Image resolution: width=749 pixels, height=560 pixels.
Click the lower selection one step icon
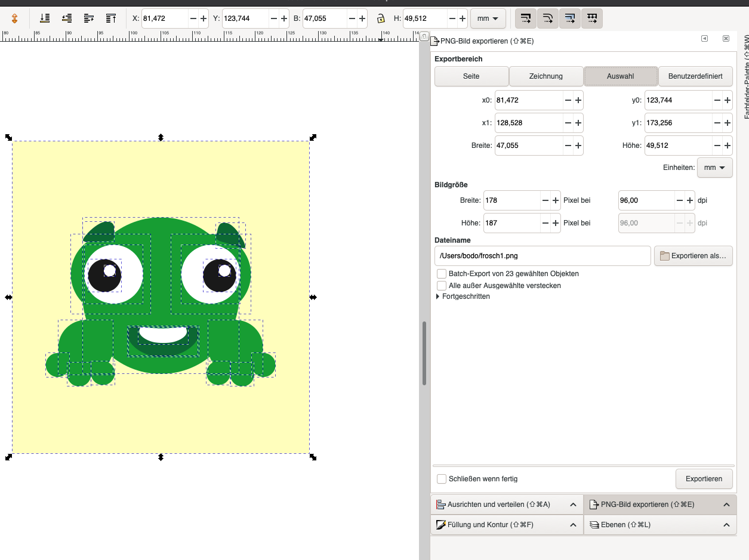click(x=67, y=18)
